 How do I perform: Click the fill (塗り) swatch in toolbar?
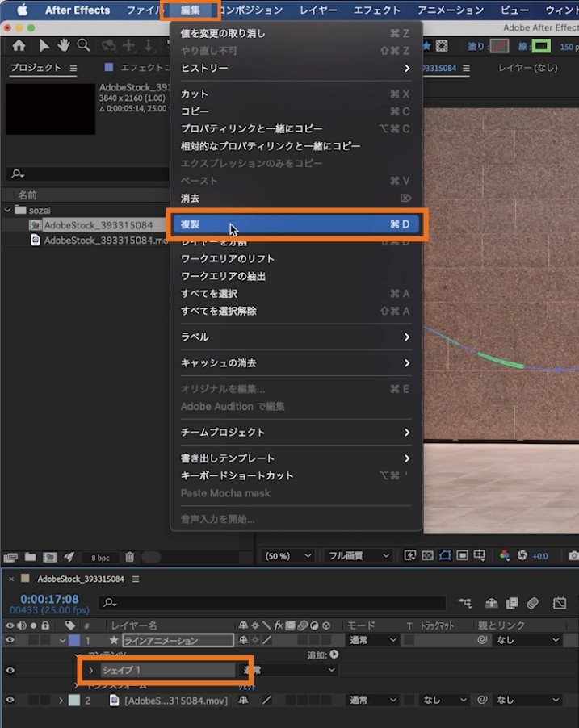pyautogui.click(x=500, y=46)
